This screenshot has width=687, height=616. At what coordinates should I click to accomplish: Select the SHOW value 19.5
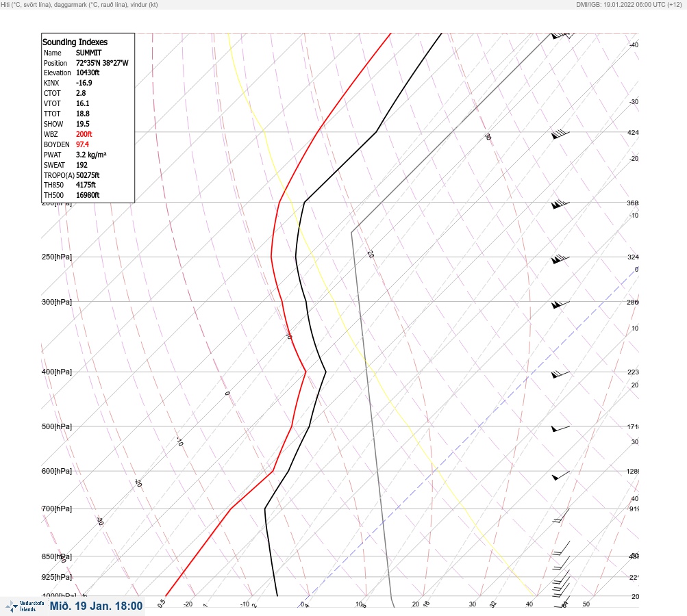point(82,124)
